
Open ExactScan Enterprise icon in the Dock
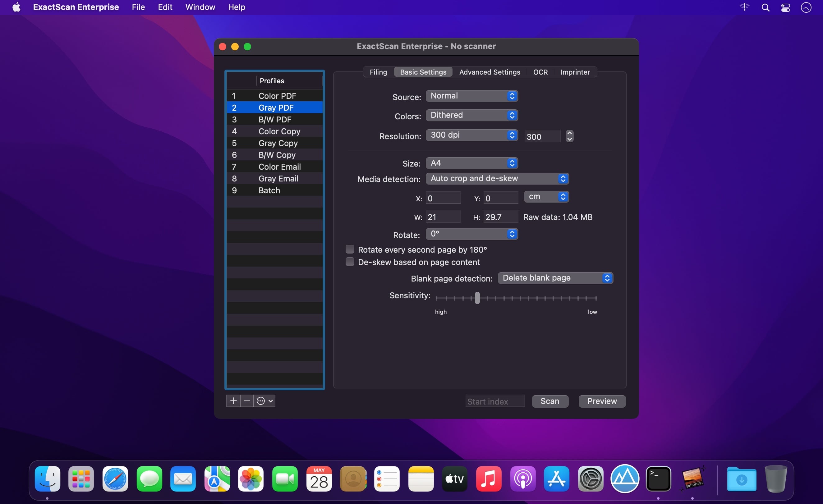coord(692,479)
